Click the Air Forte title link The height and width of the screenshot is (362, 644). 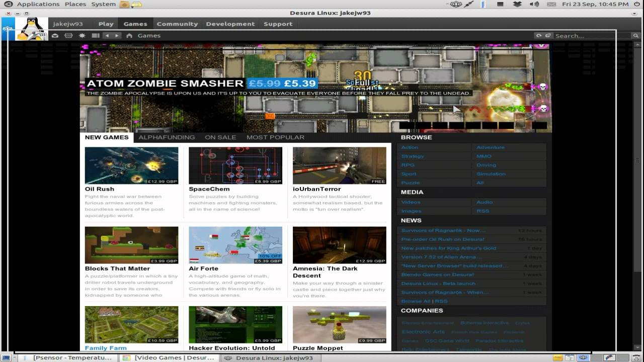(x=203, y=268)
